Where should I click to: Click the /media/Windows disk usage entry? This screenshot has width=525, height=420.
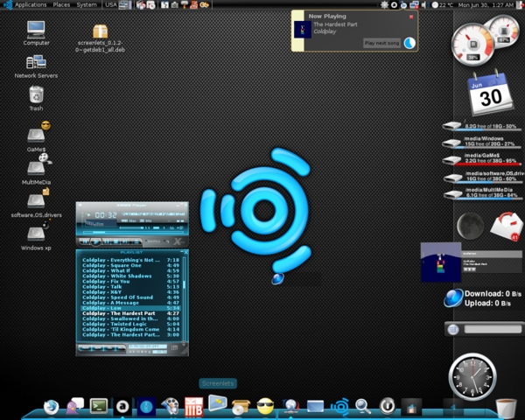coord(481,142)
